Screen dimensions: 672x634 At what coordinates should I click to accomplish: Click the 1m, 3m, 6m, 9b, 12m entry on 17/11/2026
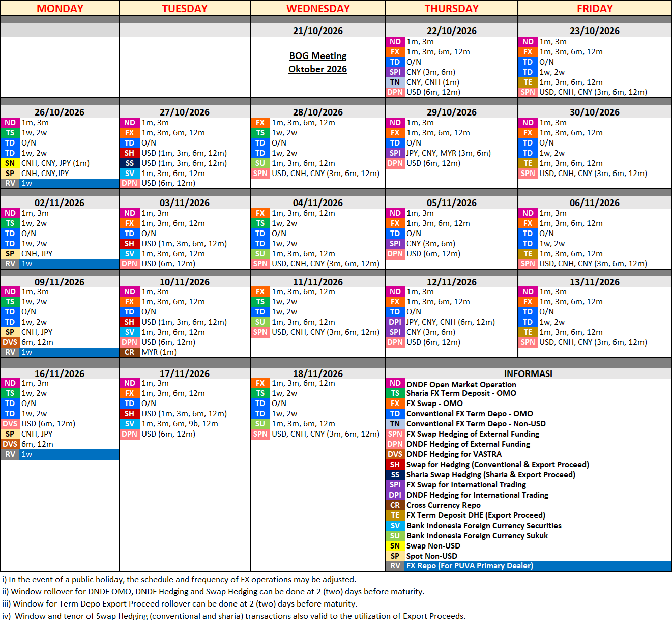180,424
